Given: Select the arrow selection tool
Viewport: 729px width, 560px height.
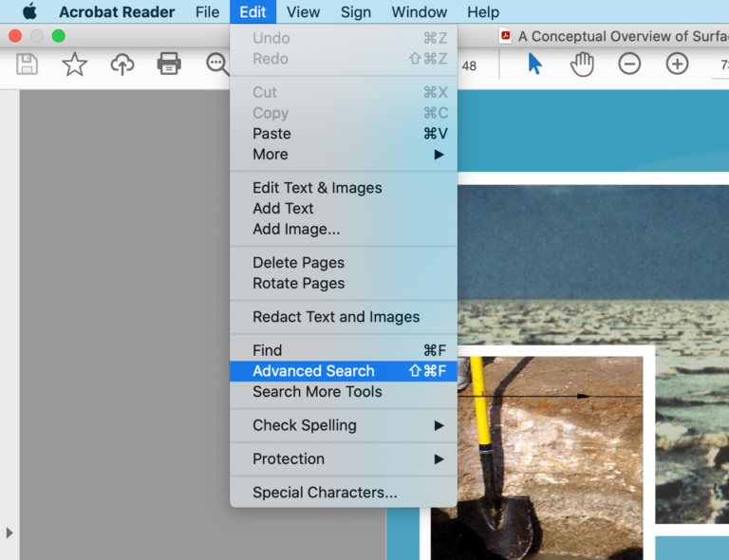Looking at the screenshot, I should 534,65.
